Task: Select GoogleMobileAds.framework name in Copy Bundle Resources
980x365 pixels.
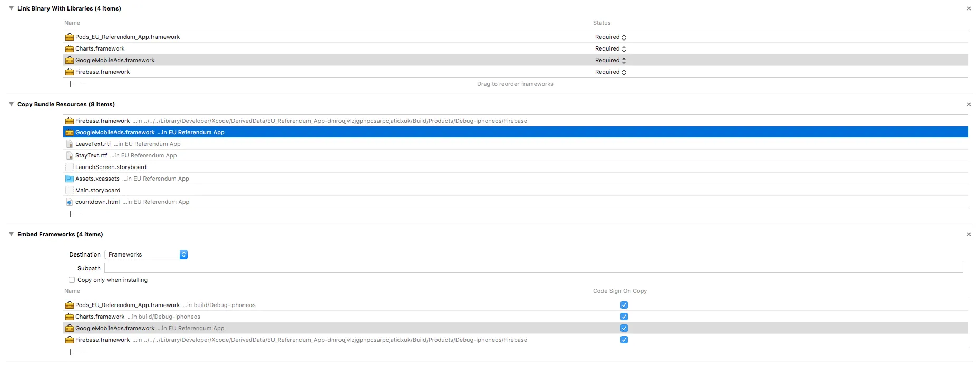Action: point(115,132)
